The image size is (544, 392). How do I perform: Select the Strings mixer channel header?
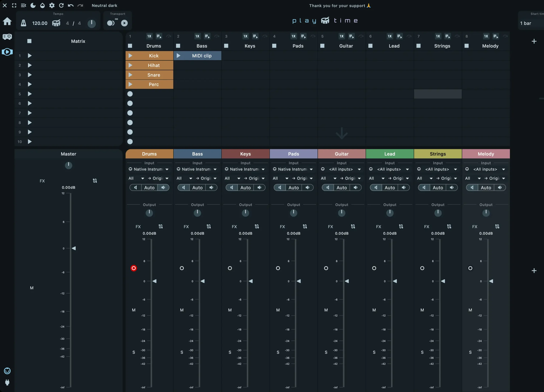pos(438,154)
